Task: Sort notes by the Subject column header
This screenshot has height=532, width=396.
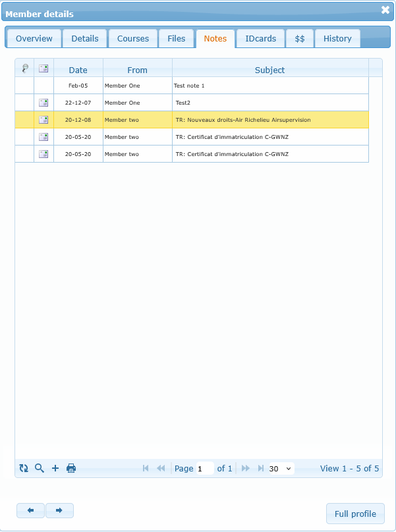Action: (x=269, y=70)
